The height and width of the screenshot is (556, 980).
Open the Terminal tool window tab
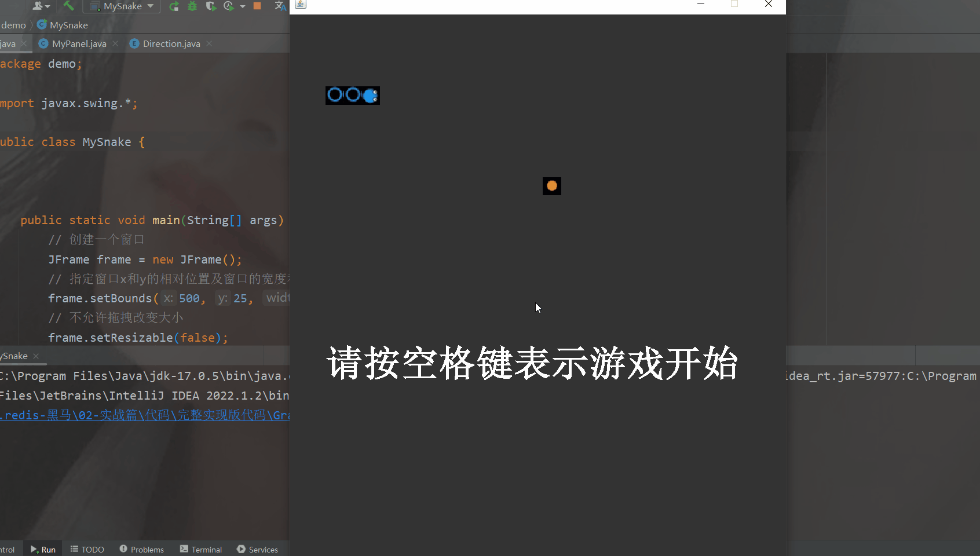coord(201,549)
